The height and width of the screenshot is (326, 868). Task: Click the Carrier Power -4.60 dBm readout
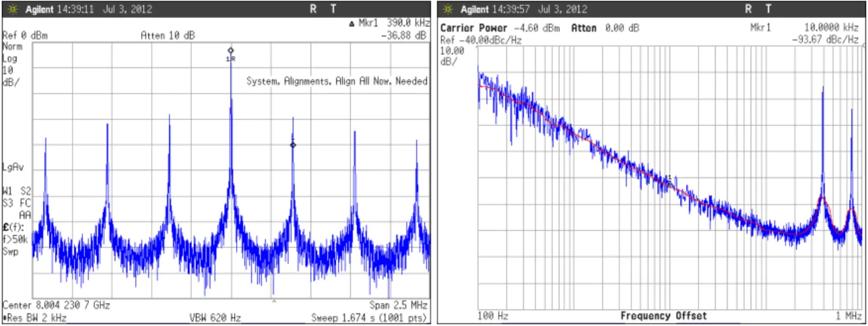499,28
